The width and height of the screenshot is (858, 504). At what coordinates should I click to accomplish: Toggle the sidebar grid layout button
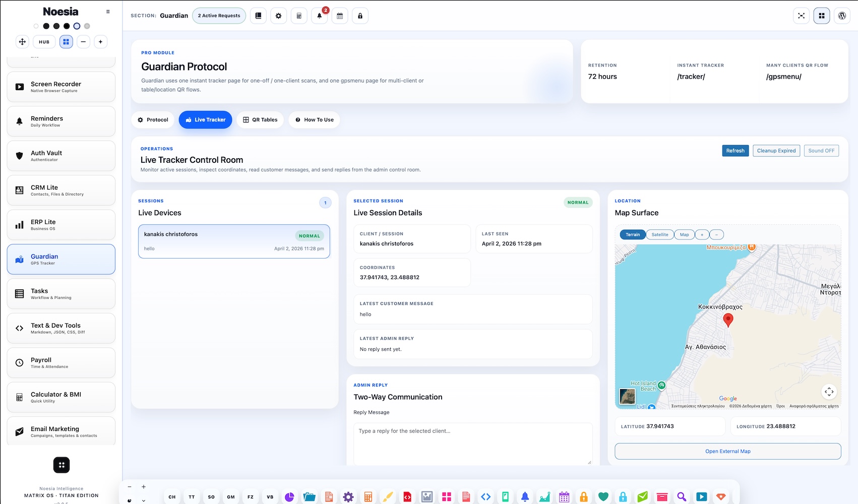click(66, 42)
